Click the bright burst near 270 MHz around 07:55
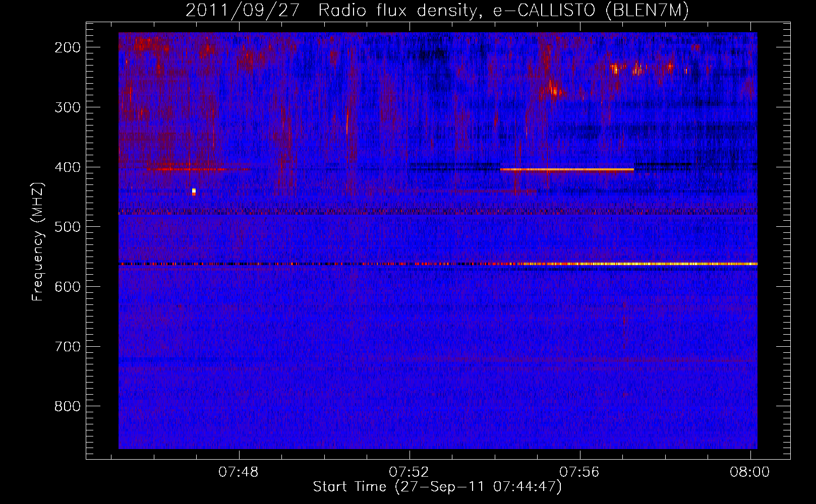Screen dimensions: 816x504 point(553,90)
